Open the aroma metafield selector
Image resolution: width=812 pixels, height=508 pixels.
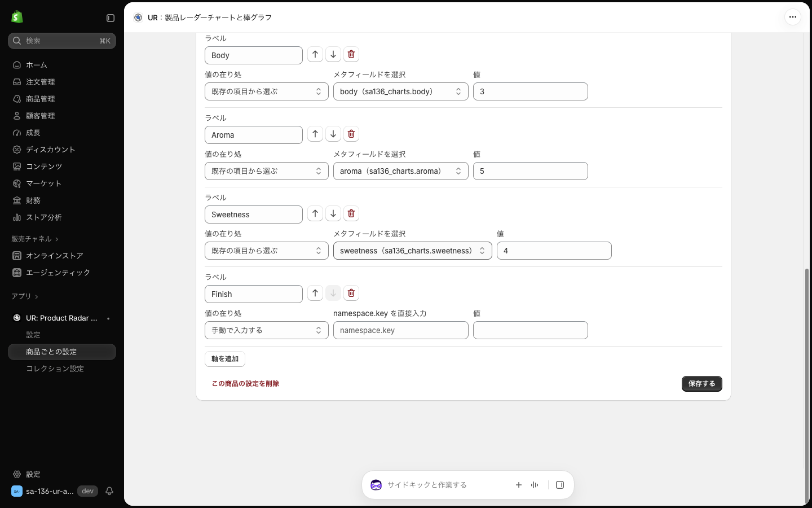click(x=401, y=171)
